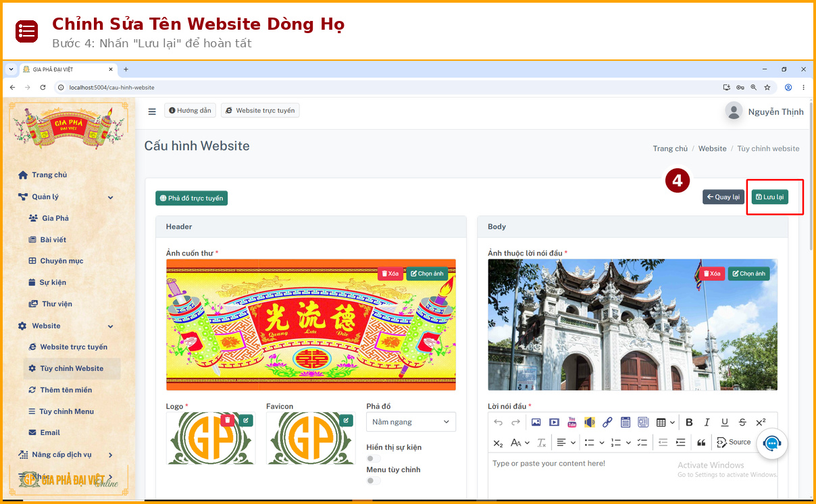Redo the editor action
816x504 pixels.
515,422
